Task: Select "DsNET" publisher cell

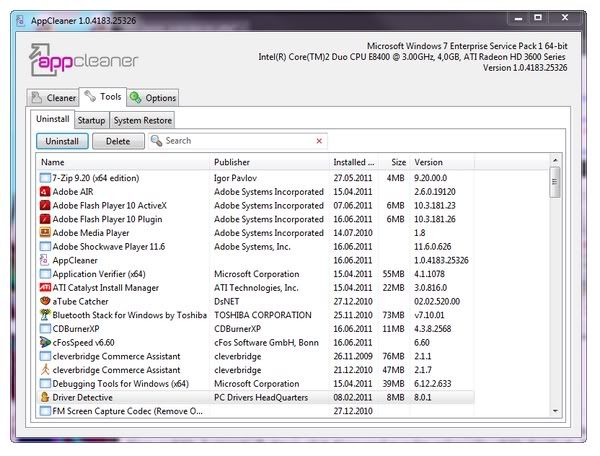Action: [227, 301]
